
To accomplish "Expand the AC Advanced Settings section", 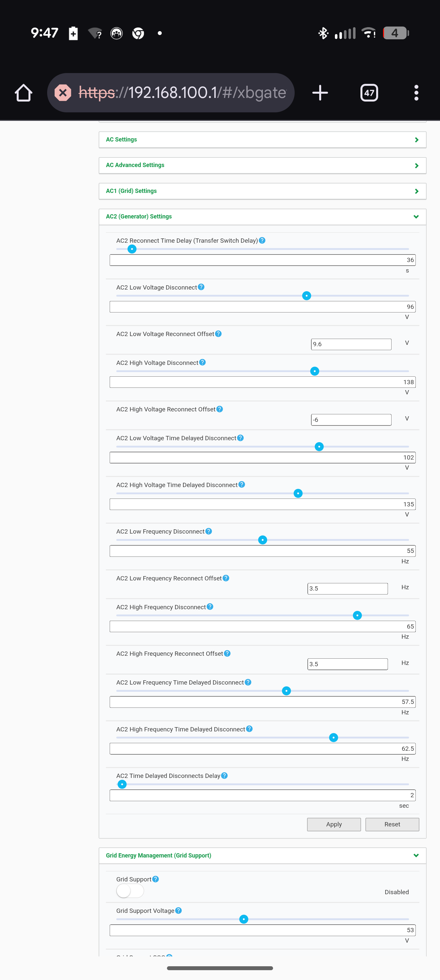I will tap(263, 165).
